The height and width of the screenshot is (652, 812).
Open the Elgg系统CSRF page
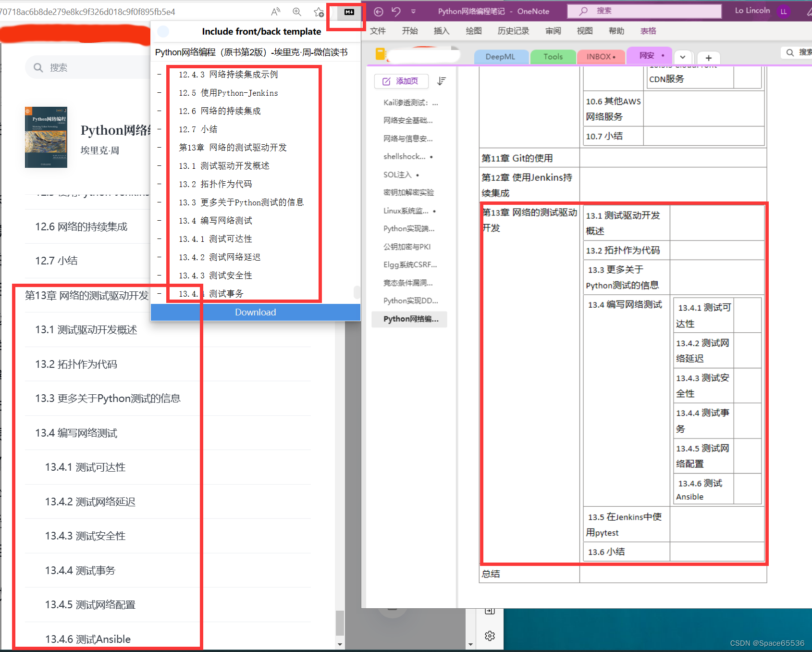coord(410,264)
